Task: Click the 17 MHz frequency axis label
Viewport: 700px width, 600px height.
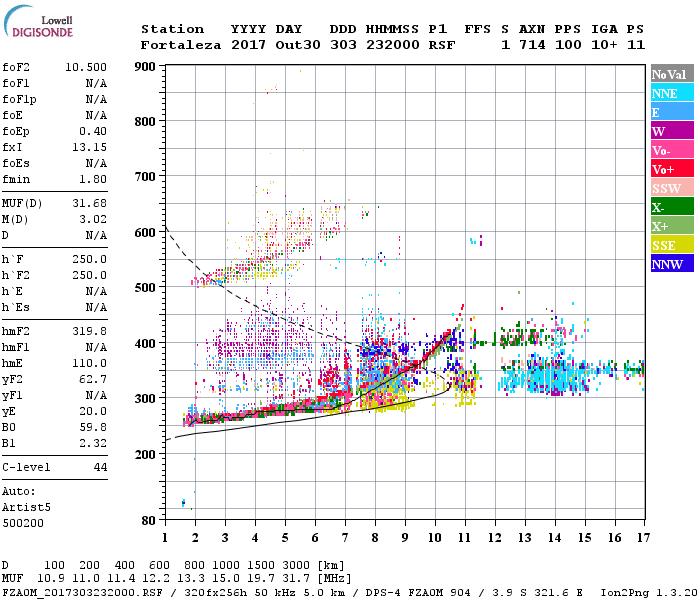Action: [x=643, y=538]
